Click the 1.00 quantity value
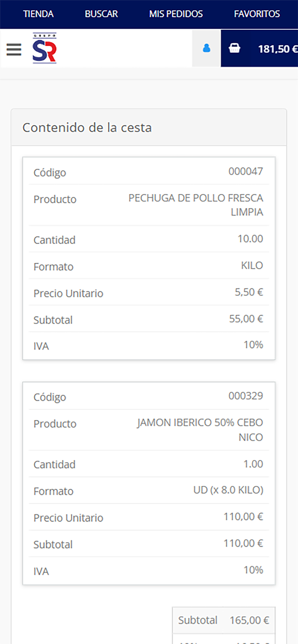The height and width of the screenshot is (644, 298). tap(253, 464)
